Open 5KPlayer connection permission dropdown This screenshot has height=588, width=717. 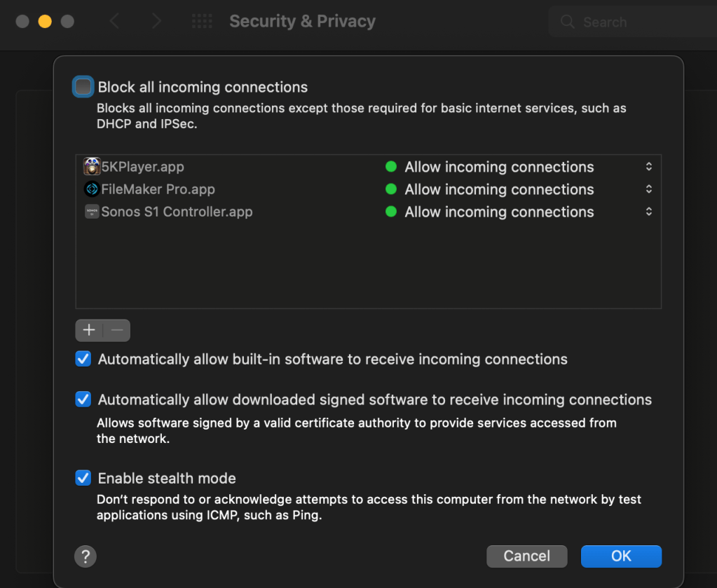(x=648, y=167)
